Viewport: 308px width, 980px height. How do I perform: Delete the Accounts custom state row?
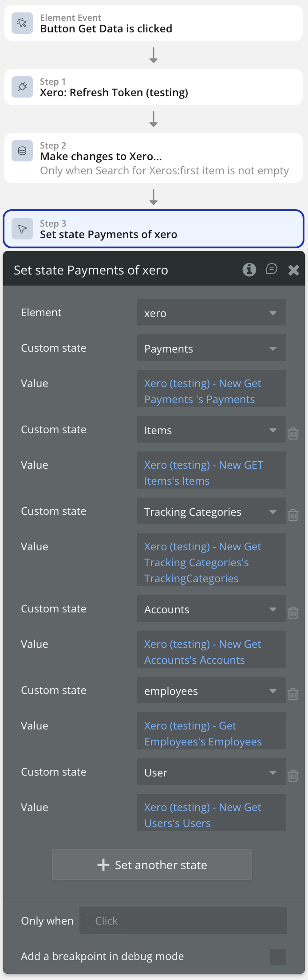coord(293,612)
